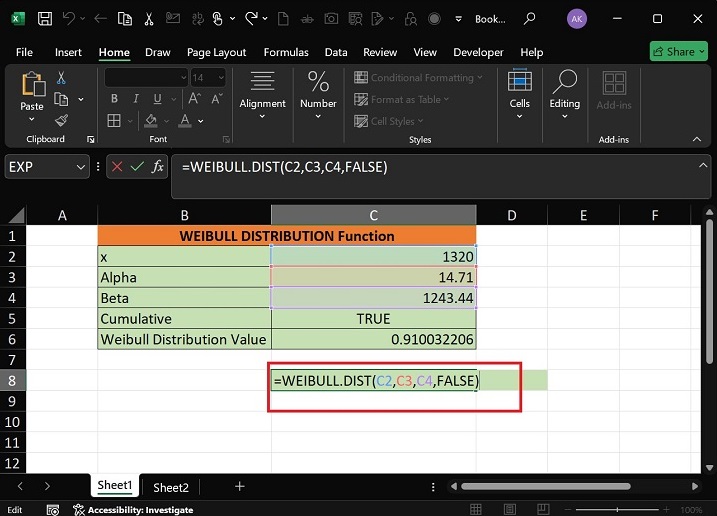This screenshot has height=516, width=717.
Task: Click the Add new sheet plus icon
Action: click(x=239, y=487)
